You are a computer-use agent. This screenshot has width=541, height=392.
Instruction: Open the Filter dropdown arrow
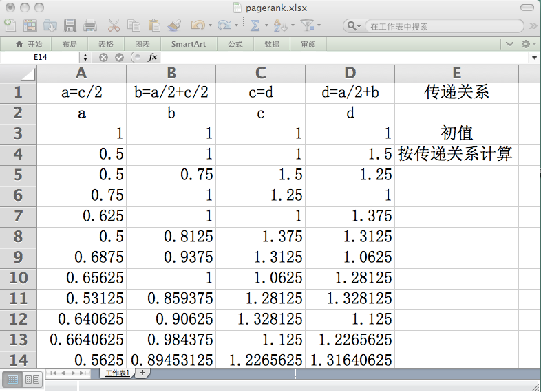pos(319,25)
